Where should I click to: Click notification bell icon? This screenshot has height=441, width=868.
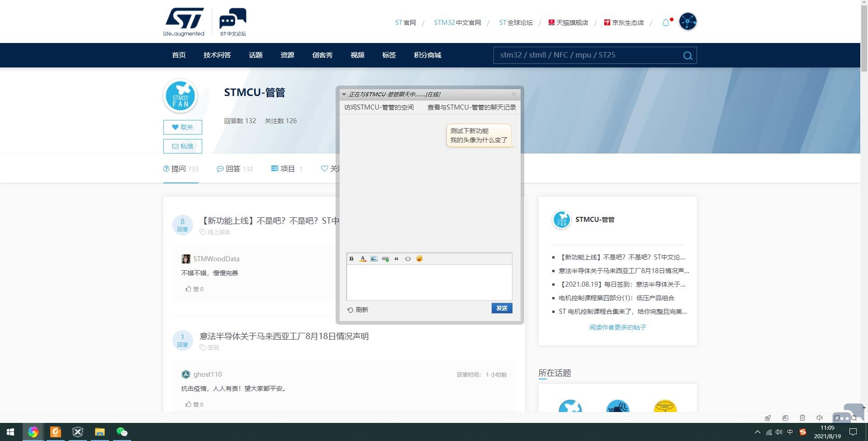click(x=666, y=23)
